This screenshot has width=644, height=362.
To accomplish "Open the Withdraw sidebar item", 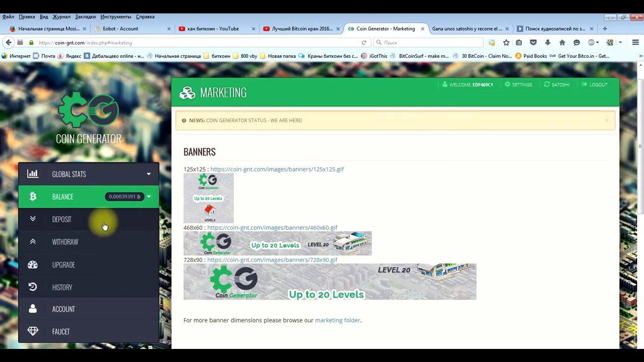I will point(89,242).
